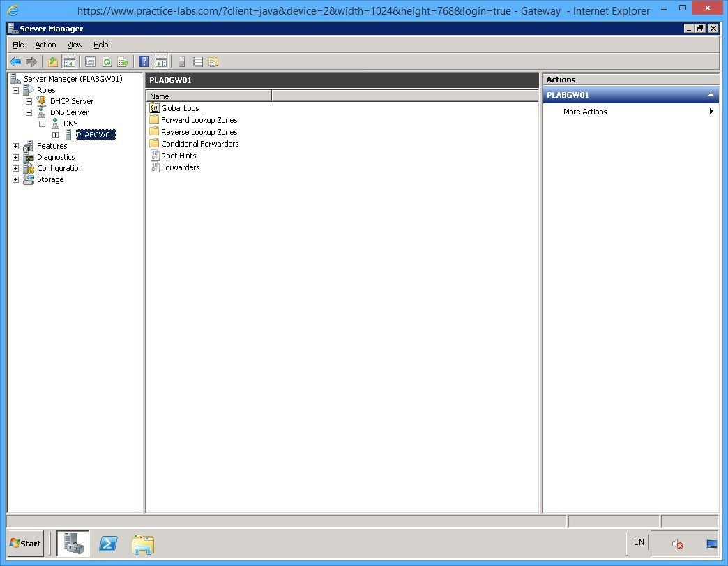Click More Actions in the Actions pane
The width and height of the screenshot is (728, 566).
pos(584,111)
